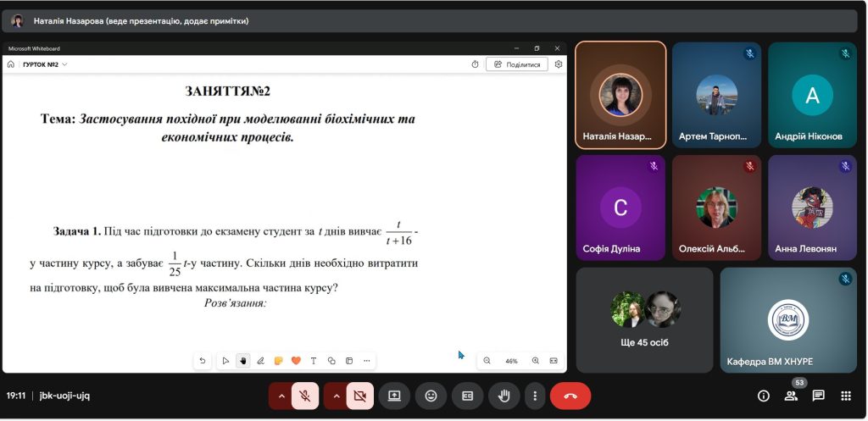The width and height of the screenshot is (868, 421).
Task: Raise your hand
Action: 504,396
